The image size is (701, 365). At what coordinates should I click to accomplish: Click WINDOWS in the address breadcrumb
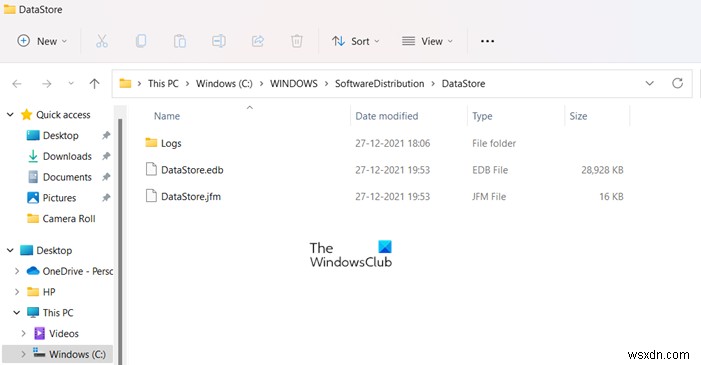point(294,84)
